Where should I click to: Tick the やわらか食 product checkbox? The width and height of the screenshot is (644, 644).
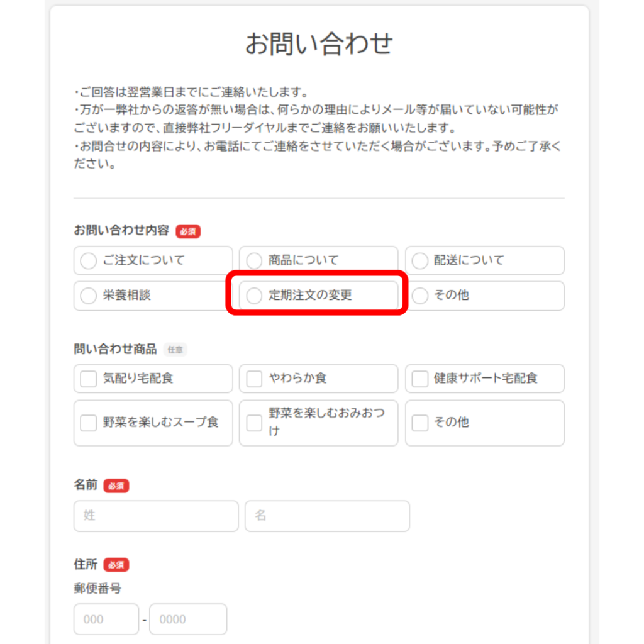254,379
